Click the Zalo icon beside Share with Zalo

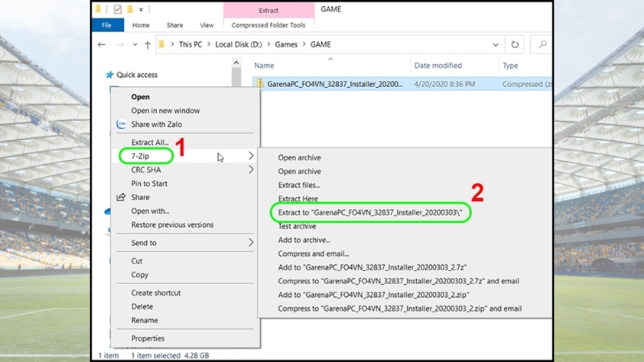pos(122,125)
